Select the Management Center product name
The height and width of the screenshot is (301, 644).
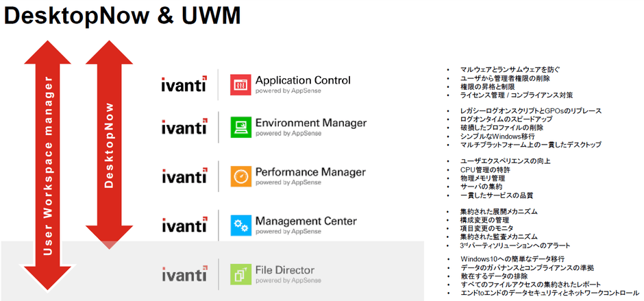306,221
